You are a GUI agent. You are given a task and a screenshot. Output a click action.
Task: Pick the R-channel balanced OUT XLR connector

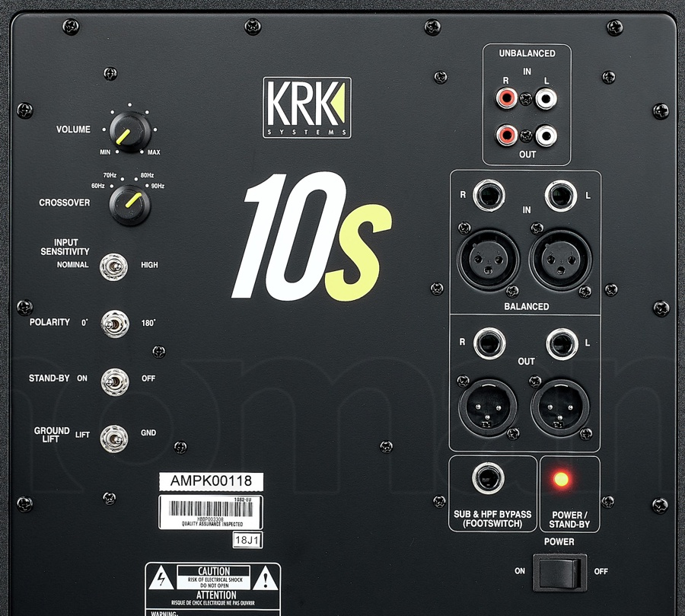click(488, 408)
